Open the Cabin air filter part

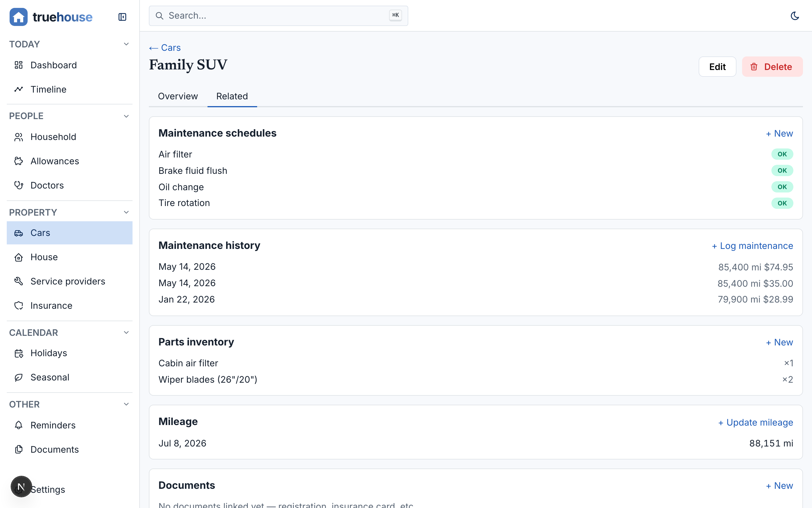click(475, 363)
